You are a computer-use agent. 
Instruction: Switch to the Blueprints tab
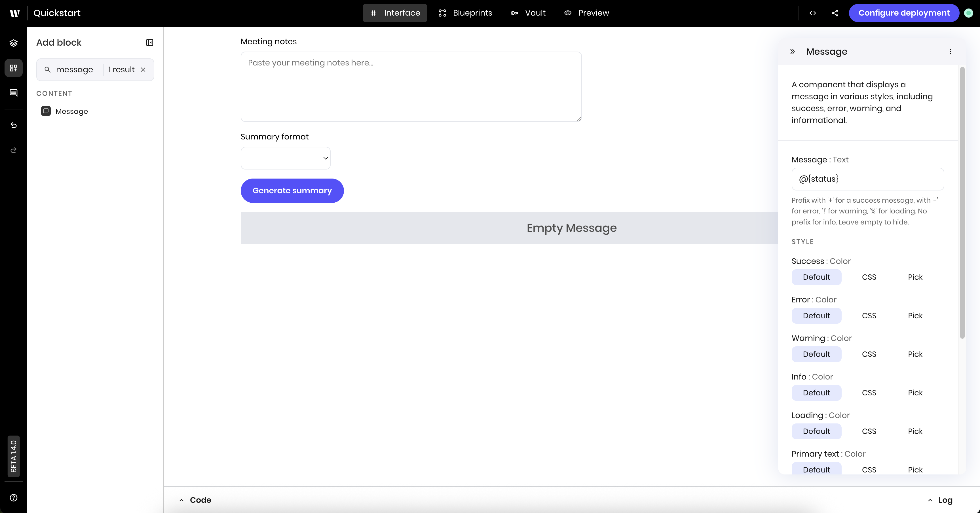point(465,13)
